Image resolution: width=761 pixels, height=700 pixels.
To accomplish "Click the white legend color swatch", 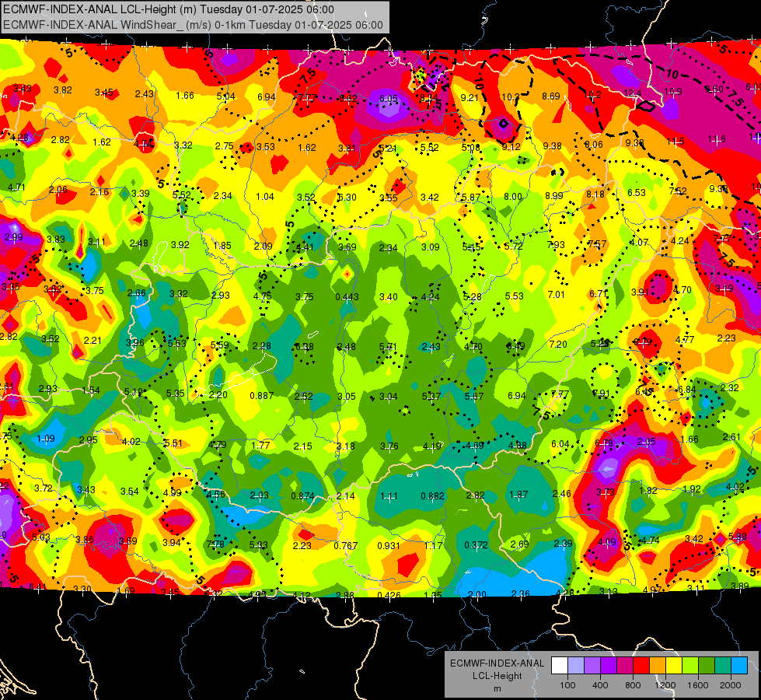I will (x=560, y=666).
